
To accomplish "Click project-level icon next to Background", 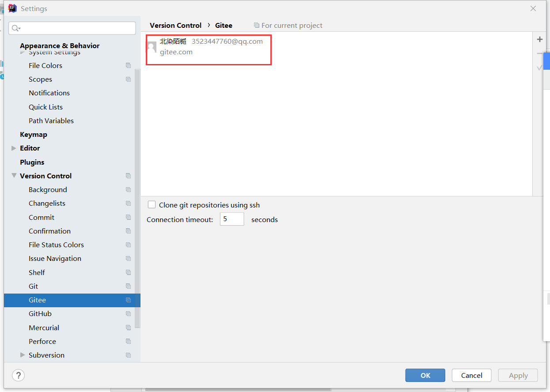I will click(128, 190).
